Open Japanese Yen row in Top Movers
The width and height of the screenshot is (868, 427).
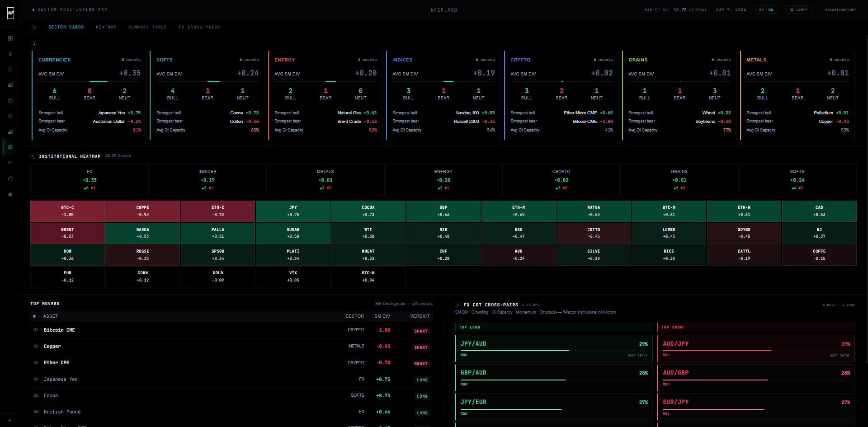tap(231, 380)
